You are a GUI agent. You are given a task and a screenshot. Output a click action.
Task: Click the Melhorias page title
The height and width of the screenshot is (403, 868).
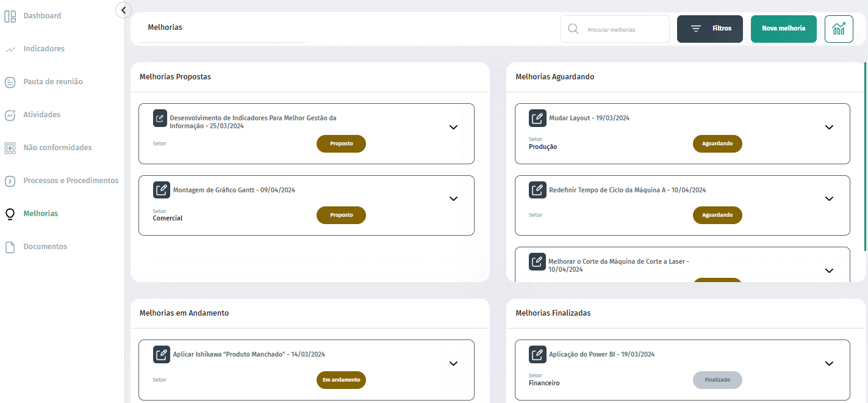click(165, 27)
